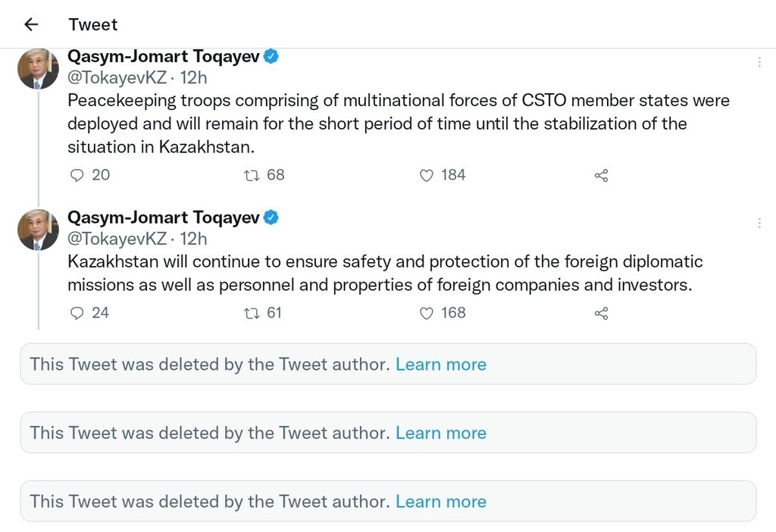Open more options for the first tweet
Screen dimensions: 776x532
pyautogui.click(x=759, y=62)
